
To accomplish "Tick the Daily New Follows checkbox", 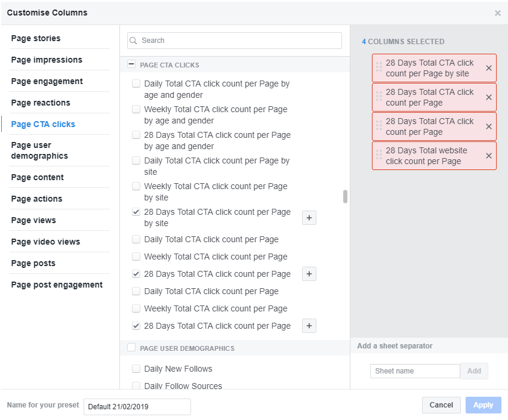I will pos(136,369).
